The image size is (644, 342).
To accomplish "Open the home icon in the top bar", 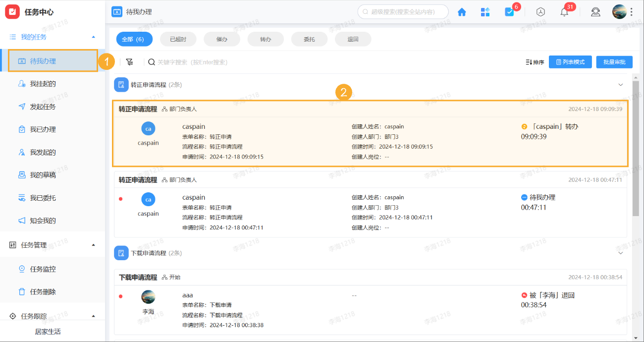I will click(x=461, y=11).
